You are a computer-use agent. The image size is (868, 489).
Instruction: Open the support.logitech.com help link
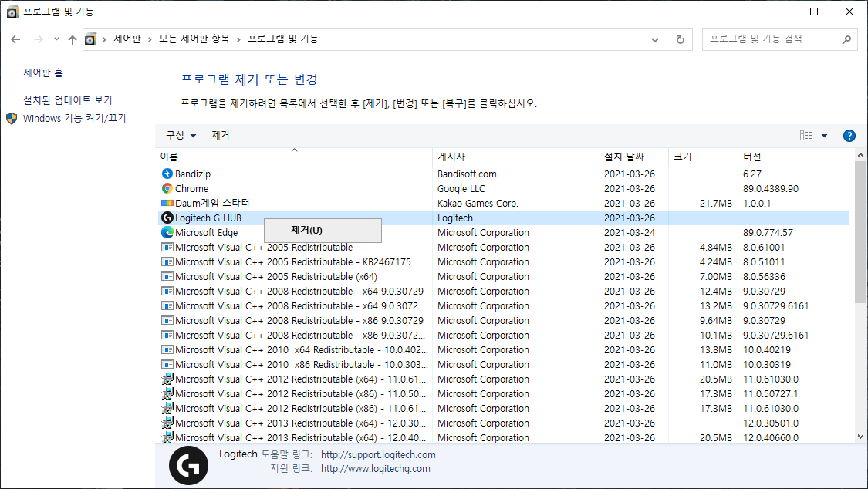pyautogui.click(x=378, y=455)
